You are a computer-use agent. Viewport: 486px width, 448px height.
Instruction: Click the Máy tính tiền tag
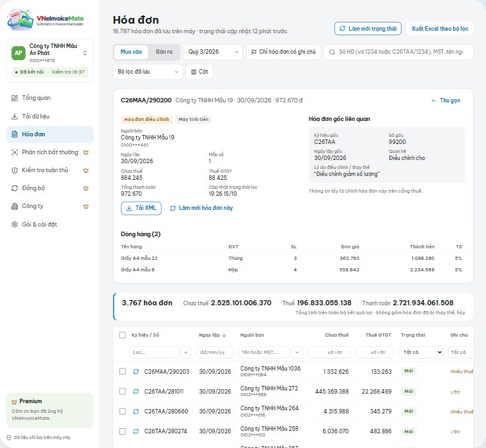click(x=193, y=120)
